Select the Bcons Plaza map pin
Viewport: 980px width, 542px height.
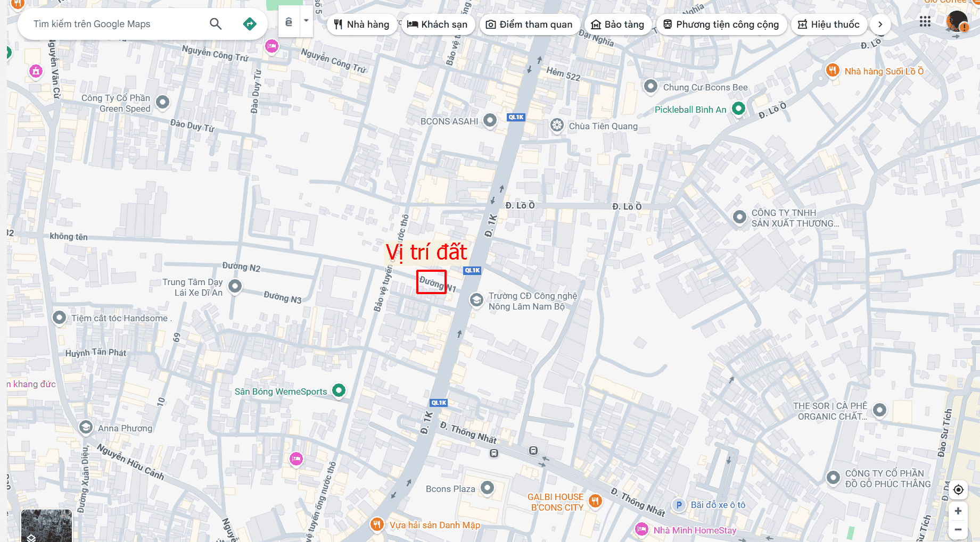coord(487,487)
